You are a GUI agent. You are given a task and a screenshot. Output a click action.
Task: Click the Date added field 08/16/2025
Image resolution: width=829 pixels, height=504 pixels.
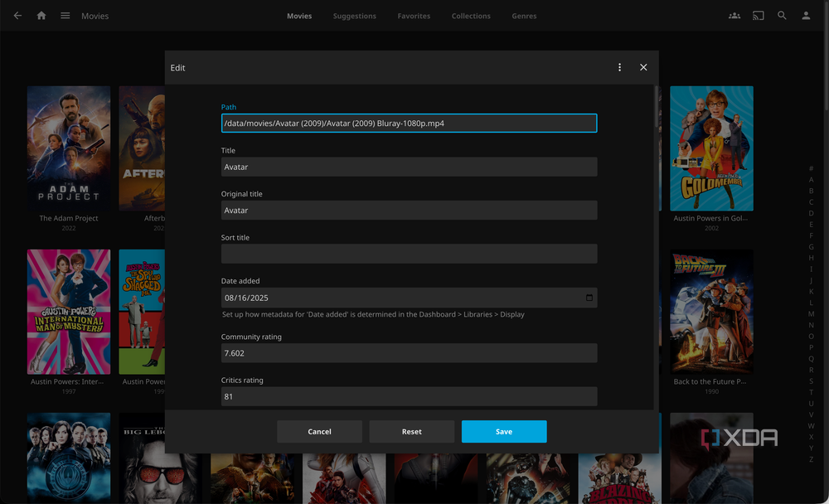click(x=410, y=298)
